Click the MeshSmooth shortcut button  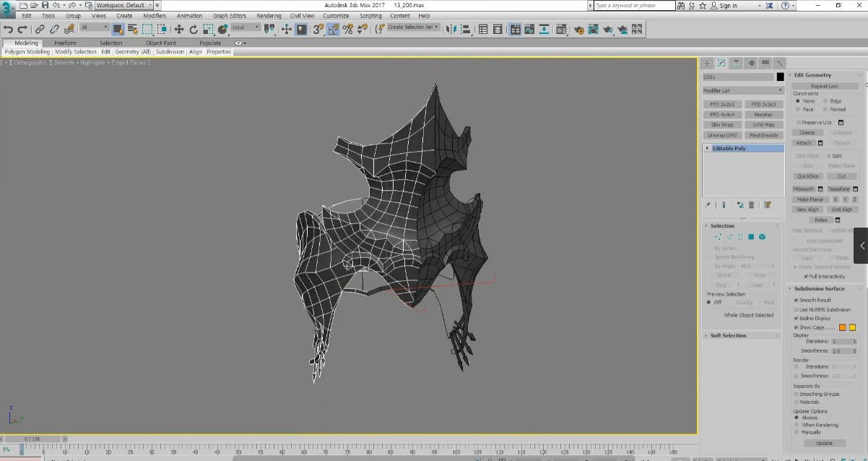point(763,134)
